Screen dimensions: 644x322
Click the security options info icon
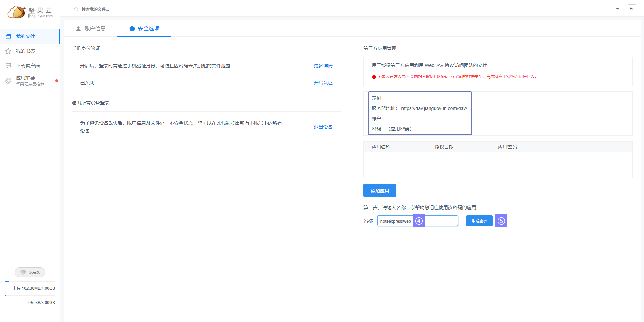point(132,29)
